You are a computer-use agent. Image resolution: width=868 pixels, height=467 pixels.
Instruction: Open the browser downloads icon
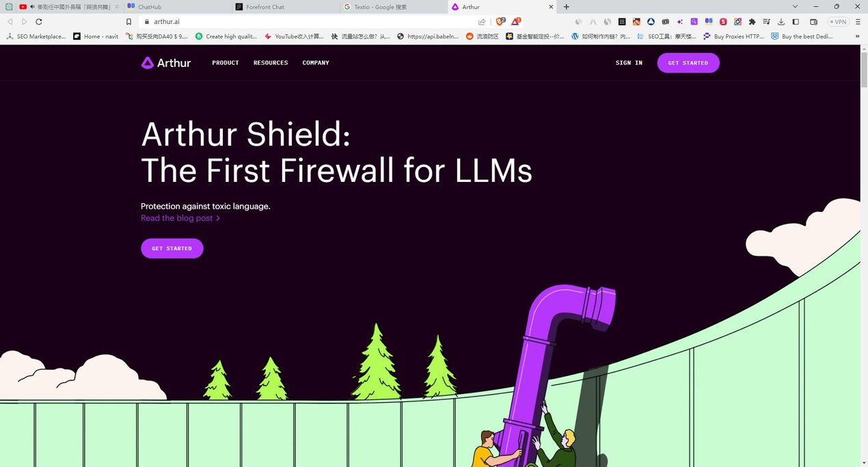pyautogui.click(x=781, y=22)
